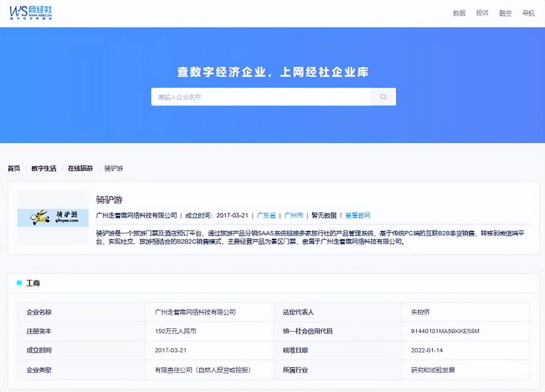The image size is (545, 392).
Task: Focus the 请输入企业名称 search box
Action: coord(261,97)
